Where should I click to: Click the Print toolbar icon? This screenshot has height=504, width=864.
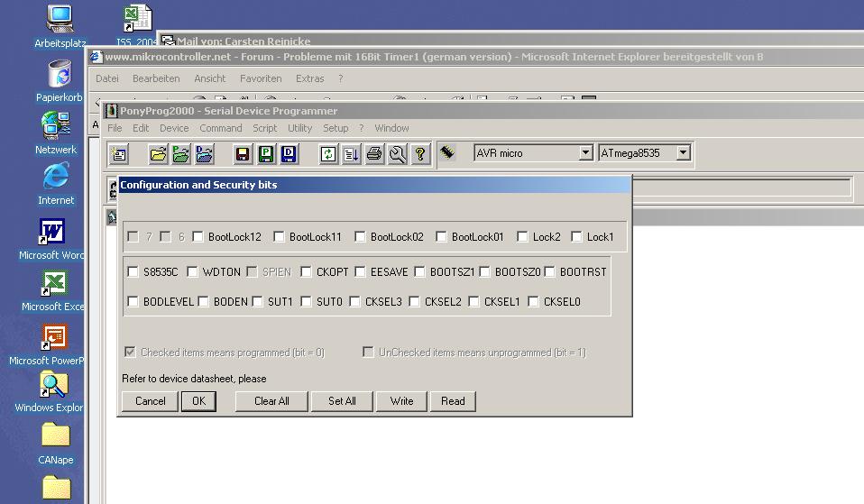point(374,153)
